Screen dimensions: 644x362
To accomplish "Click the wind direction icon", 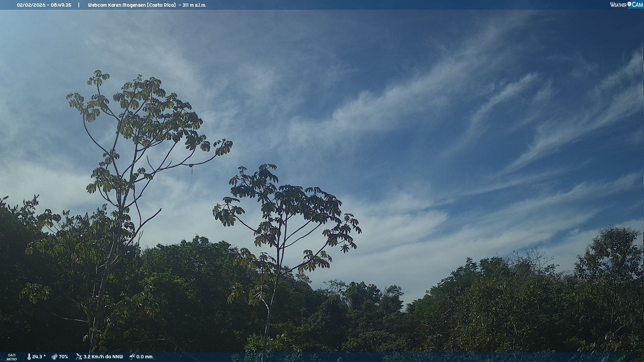I will (x=79, y=357).
